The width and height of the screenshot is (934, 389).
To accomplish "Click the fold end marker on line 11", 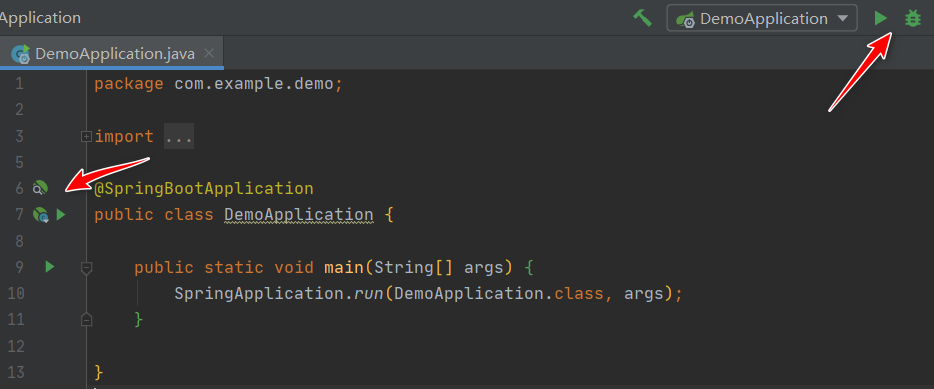I will (x=86, y=319).
